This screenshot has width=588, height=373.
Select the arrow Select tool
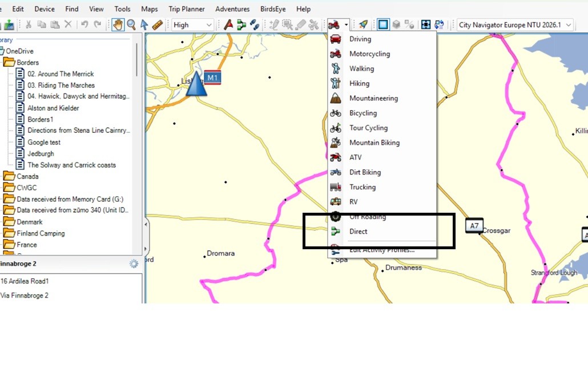click(x=144, y=25)
